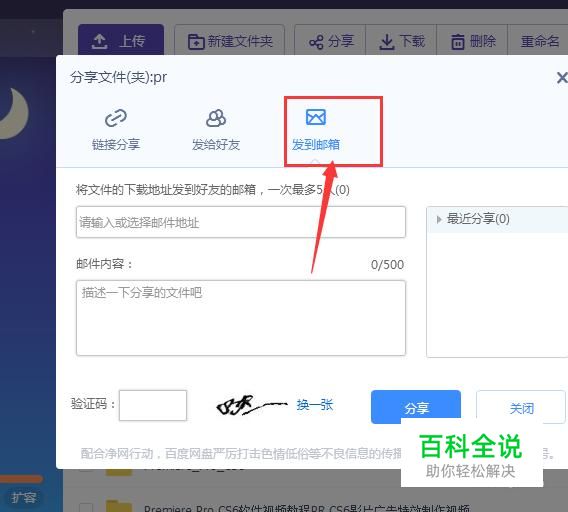Click the 删除 delete toolbar button
This screenshot has height=512, width=568.
pos(472,41)
